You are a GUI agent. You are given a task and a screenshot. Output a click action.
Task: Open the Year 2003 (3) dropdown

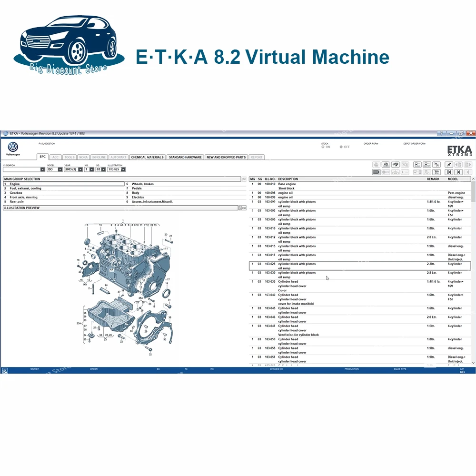pos(80,169)
